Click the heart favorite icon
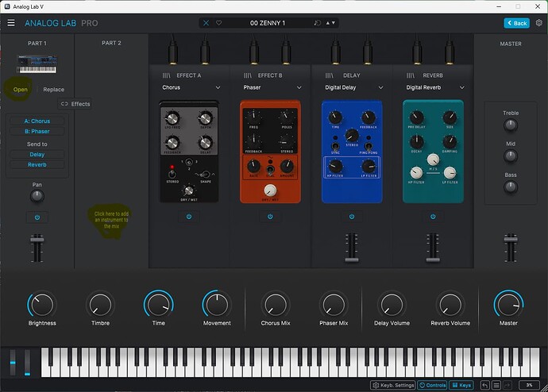 pos(218,23)
